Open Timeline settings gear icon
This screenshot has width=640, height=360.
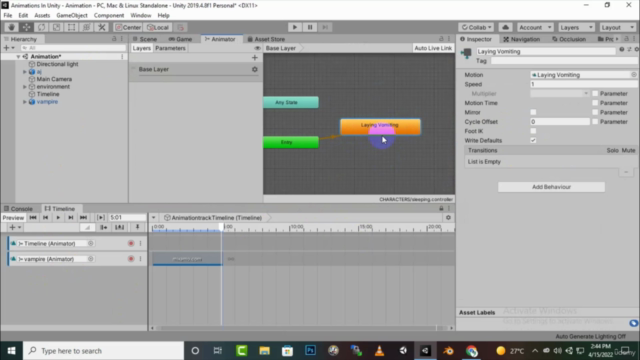tap(448, 218)
